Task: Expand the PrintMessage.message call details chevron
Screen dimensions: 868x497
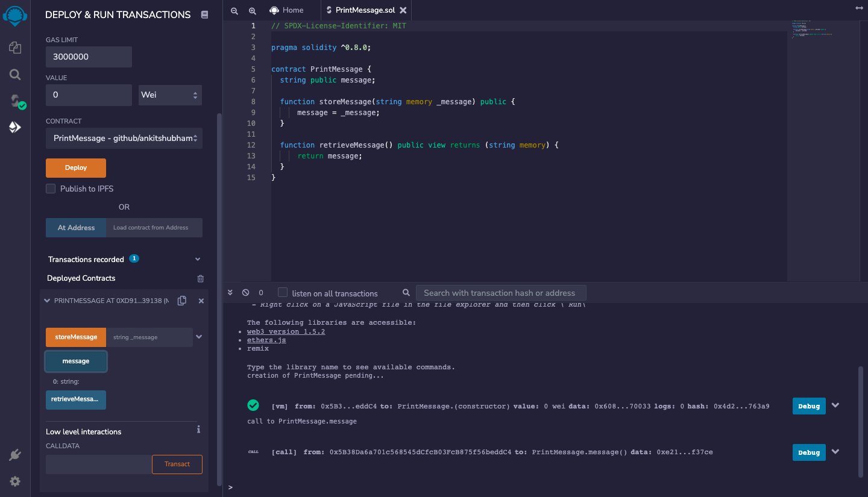Action: [835, 452]
